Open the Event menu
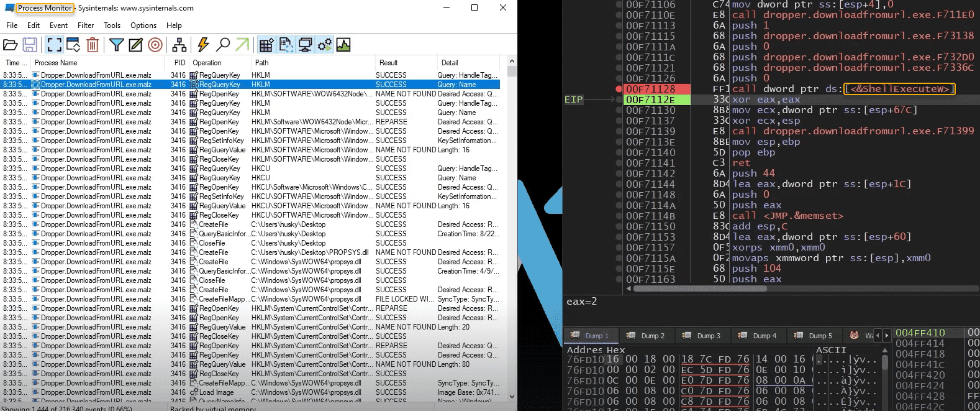This screenshot has width=980, height=411. tap(58, 25)
